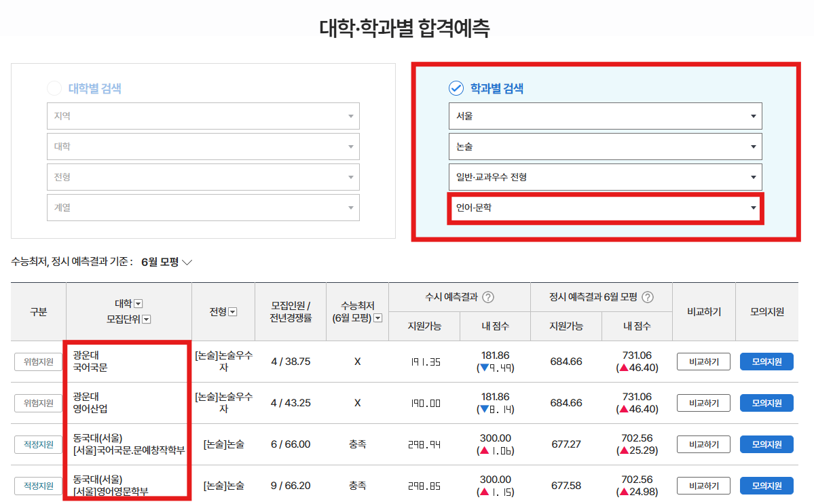
Task: Click the 677.58 정시 지원가능 value
Action: (x=566, y=486)
